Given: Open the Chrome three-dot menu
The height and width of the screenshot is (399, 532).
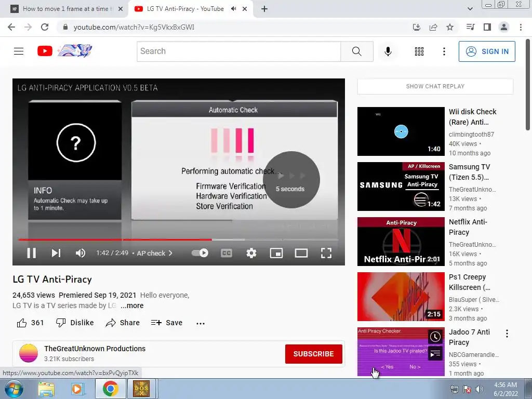Looking at the screenshot, I should [521, 27].
